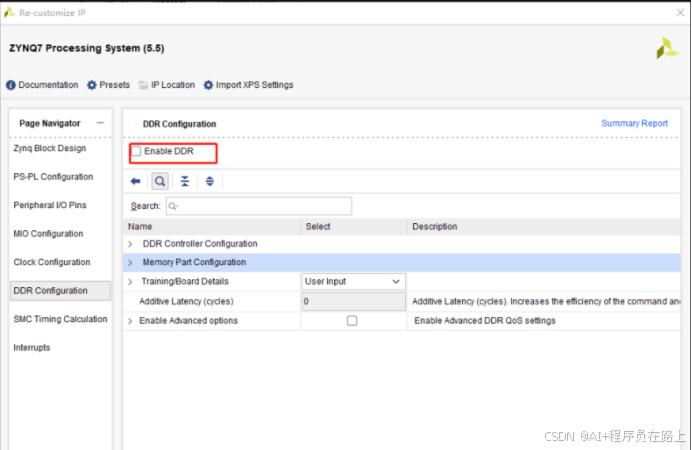Expand Memory Part Configuration row

point(130,262)
